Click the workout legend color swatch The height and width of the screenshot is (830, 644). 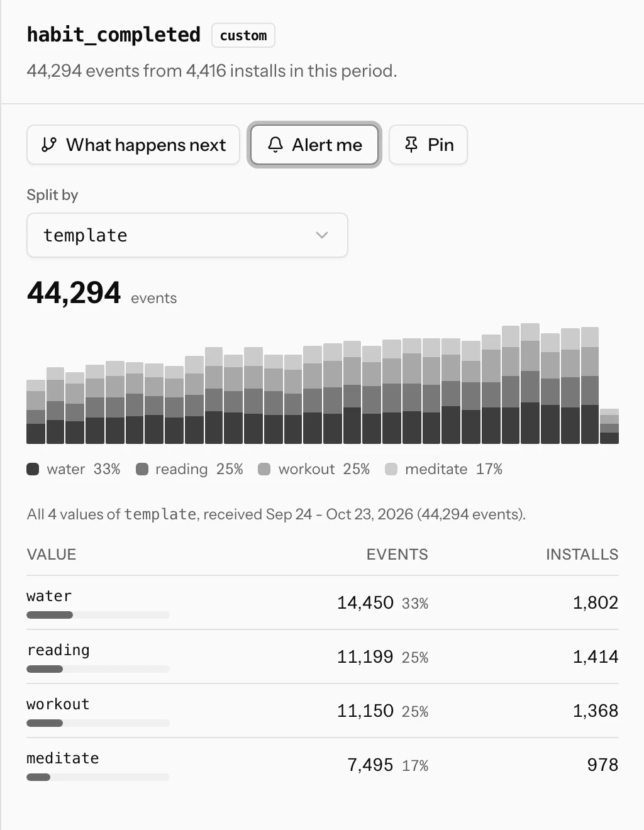[264, 469]
